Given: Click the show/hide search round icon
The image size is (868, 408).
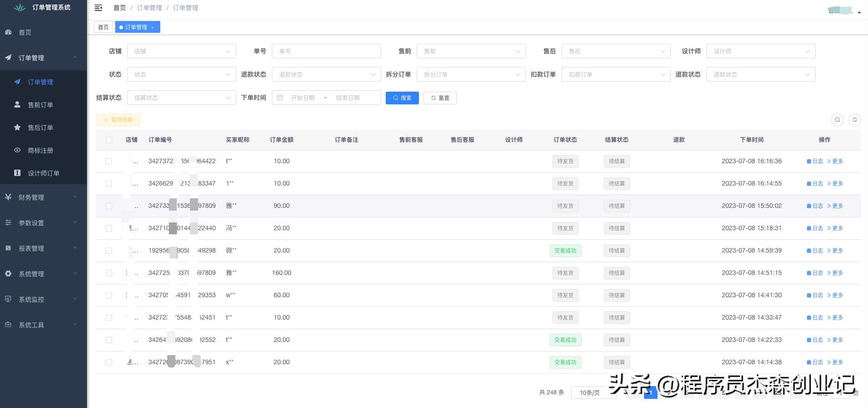Looking at the screenshot, I should [837, 120].
